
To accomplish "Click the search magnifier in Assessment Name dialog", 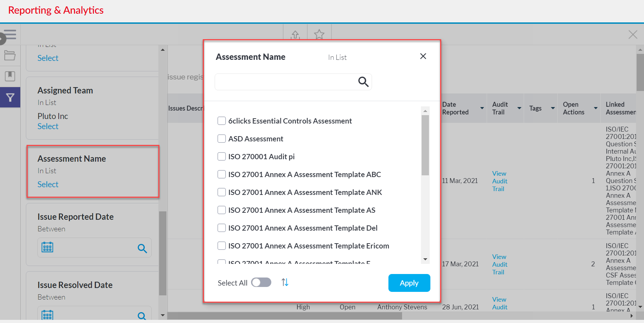I will 363,82.
